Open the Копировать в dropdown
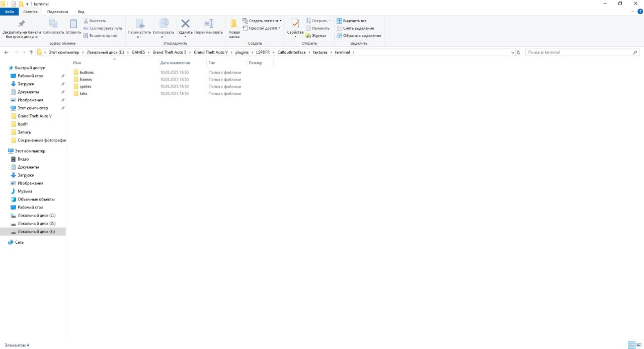644x349 pixels. [164, 29]
